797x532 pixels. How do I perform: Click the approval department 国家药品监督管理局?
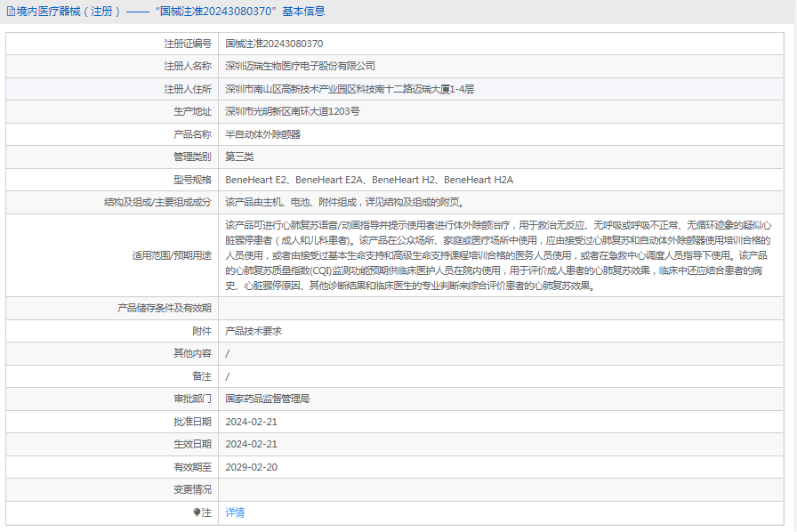pyautogui.click(x=268, y=399)
